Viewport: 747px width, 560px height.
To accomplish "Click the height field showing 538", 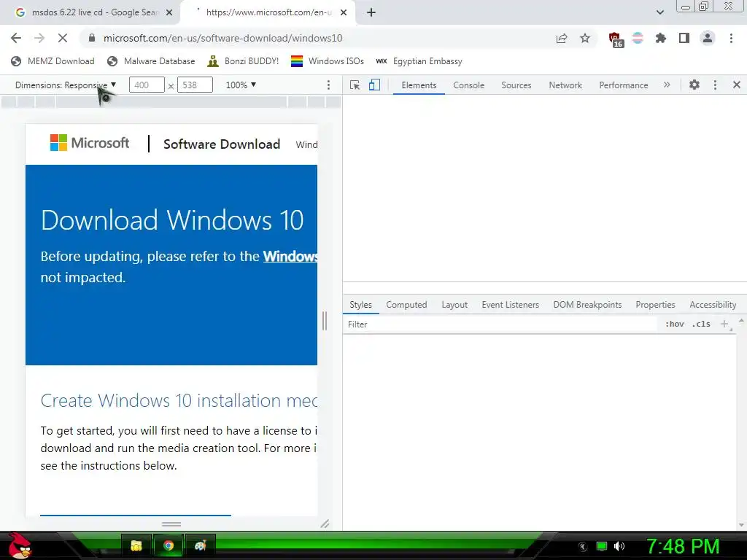I will [195, 85].
